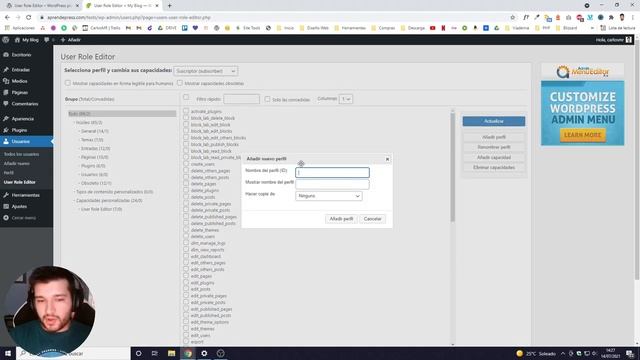Toggle Mostrar capacidades en forma legible
The height and width of the screenshot is (360, 640).
coord(68,83)
